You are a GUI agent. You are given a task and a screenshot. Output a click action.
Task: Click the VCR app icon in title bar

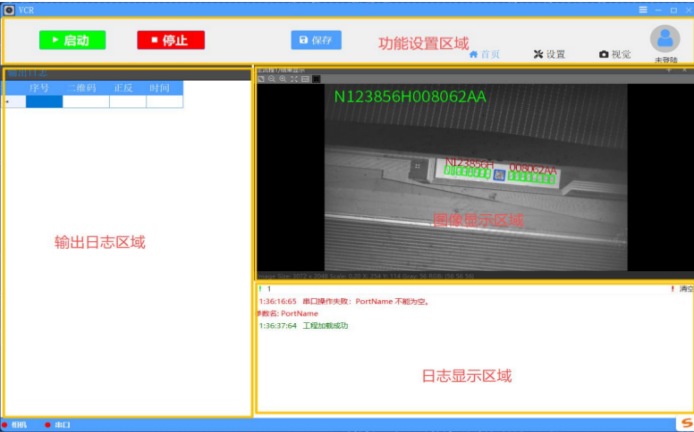(x=9, y=10)
